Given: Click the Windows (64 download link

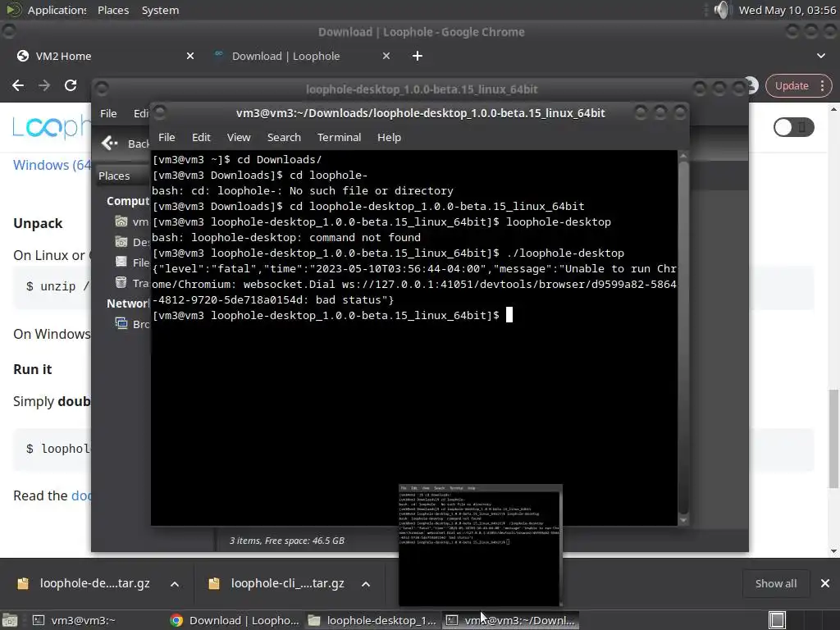Looking at the screenshot, I should coord(52,165).
